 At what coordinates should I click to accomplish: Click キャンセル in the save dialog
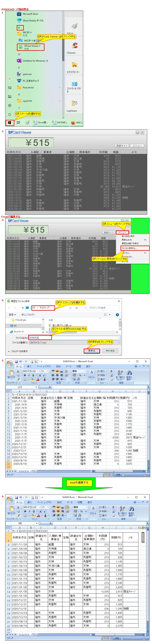pos(110,351)
